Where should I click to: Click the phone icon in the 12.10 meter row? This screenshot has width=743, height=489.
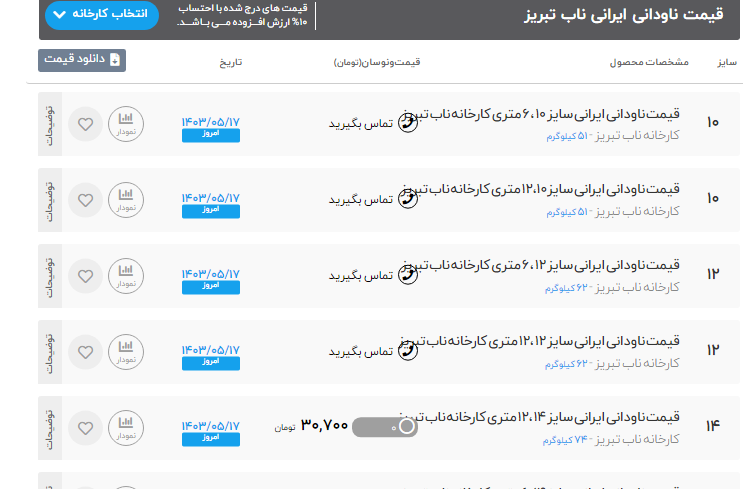coord(407,198)
